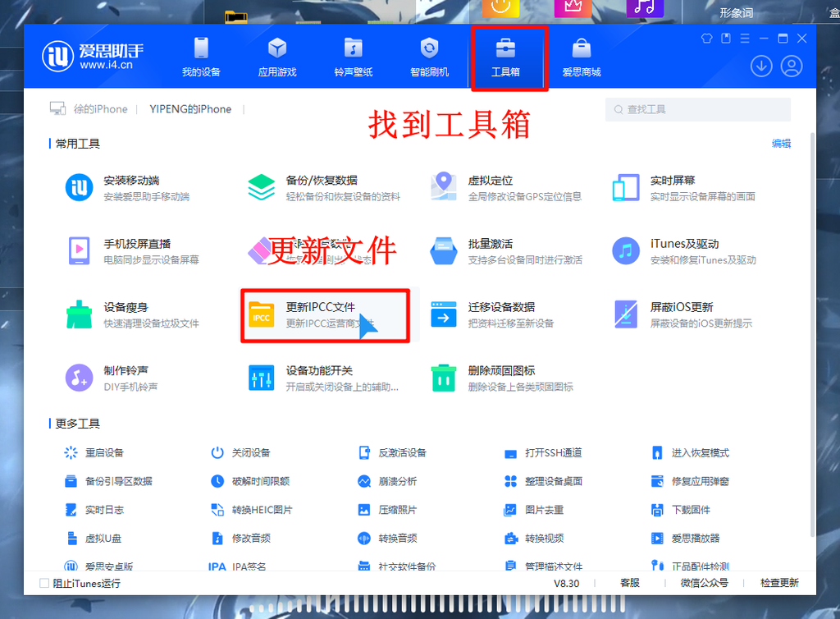This screenshot has height=619, width=840.
Task: Select 删除顽固图标 trash icon
Action: point(444,378)
